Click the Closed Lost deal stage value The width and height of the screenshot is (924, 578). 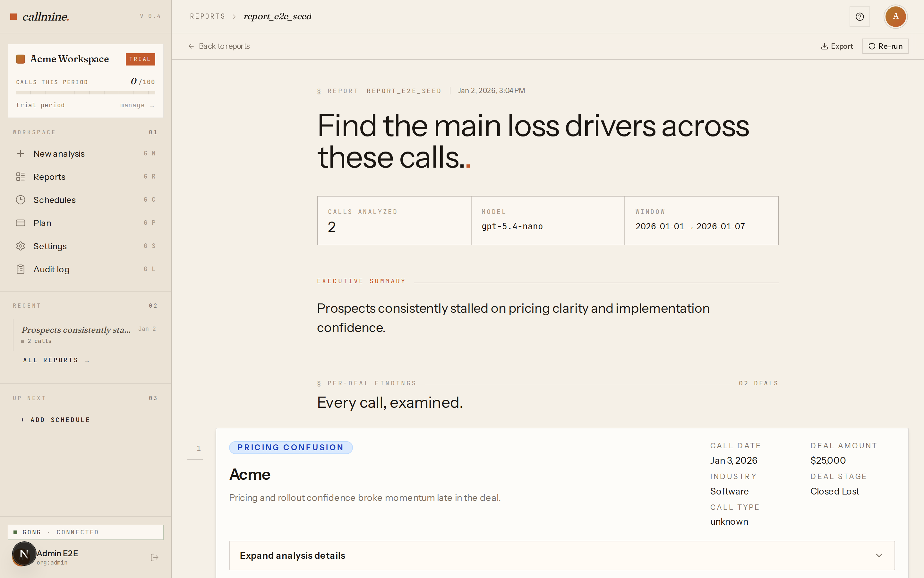point(835,491)
